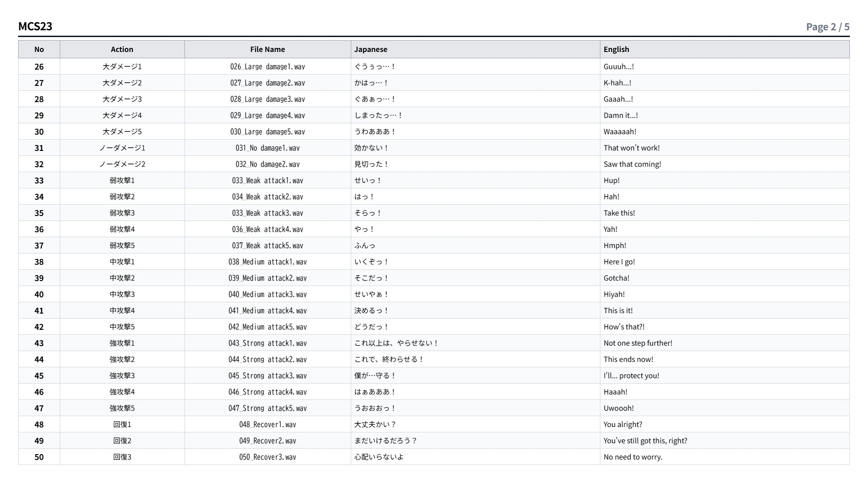The width and height of the screenshot is (868, 488).
Task: Select action cell 回復3
Action: coord(122,457)
